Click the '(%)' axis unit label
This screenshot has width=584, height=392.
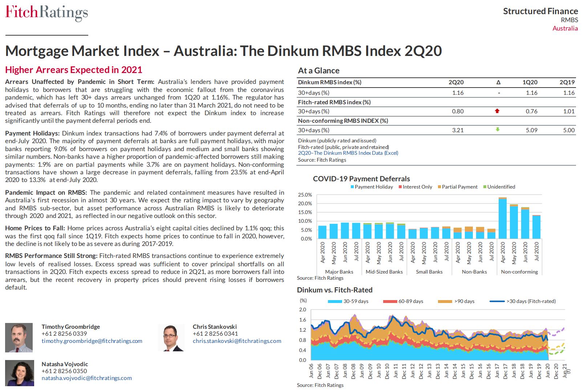[303, 300]
